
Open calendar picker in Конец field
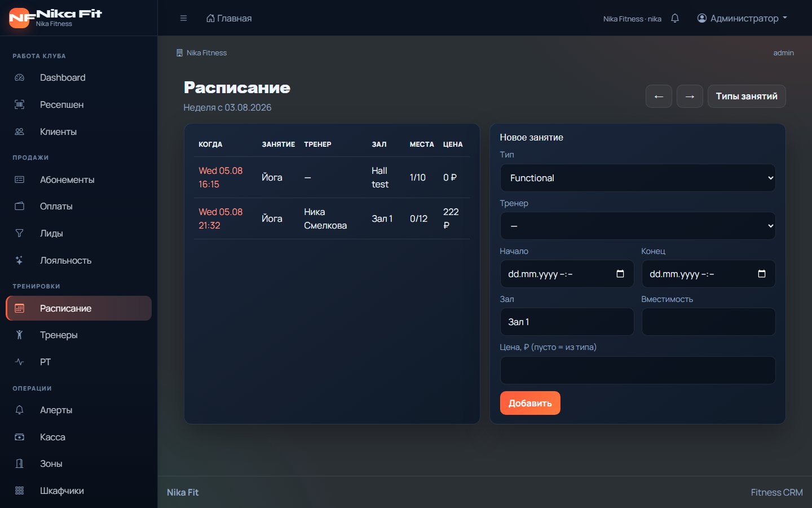(x=762, y=274)
